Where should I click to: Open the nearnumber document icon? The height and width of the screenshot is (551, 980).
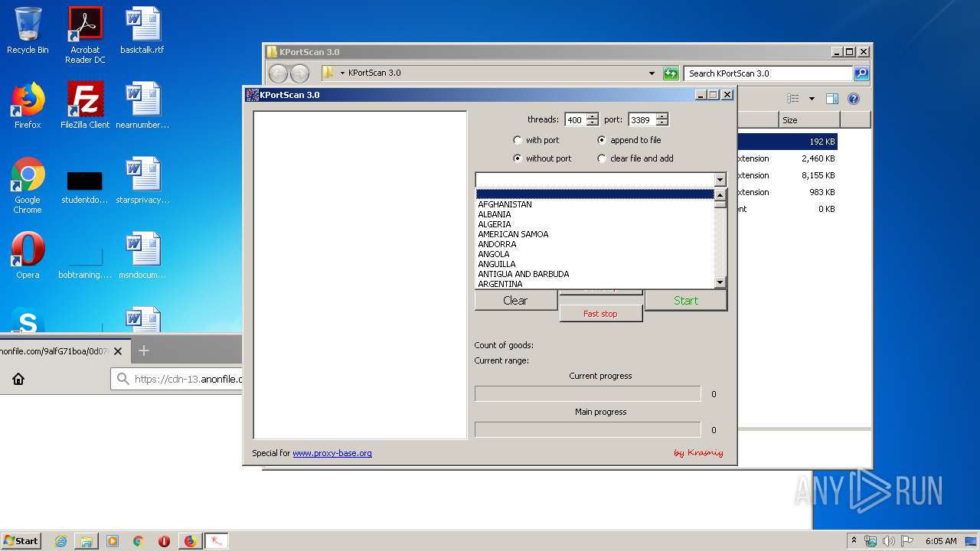(x=142, y=106)
